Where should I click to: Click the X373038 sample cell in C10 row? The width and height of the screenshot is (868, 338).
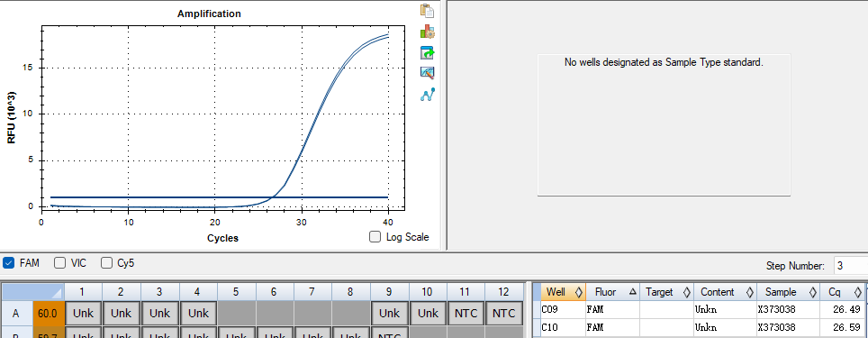[x=788, y=327]
